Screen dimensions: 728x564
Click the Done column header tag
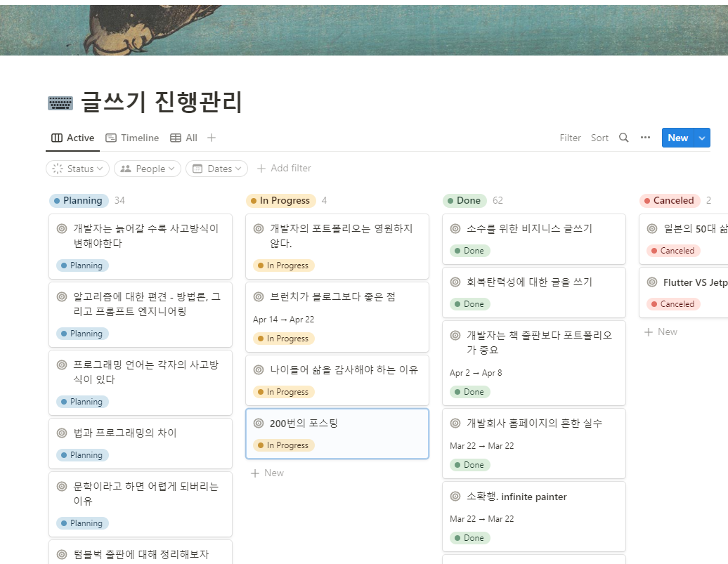[464, 201]
